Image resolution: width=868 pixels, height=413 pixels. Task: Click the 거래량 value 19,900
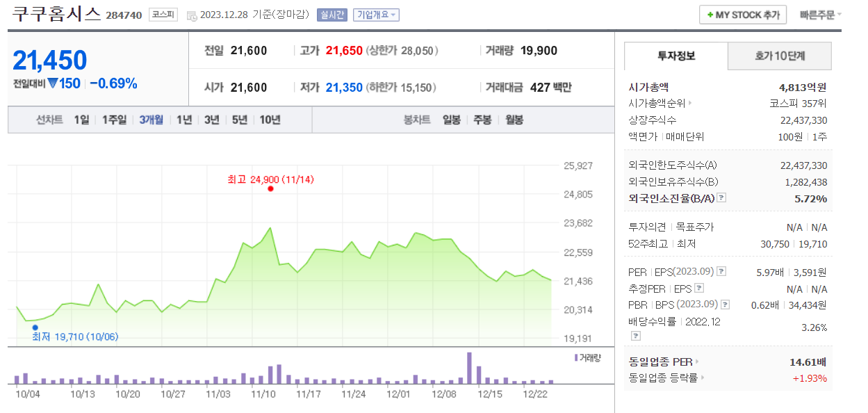539,51
